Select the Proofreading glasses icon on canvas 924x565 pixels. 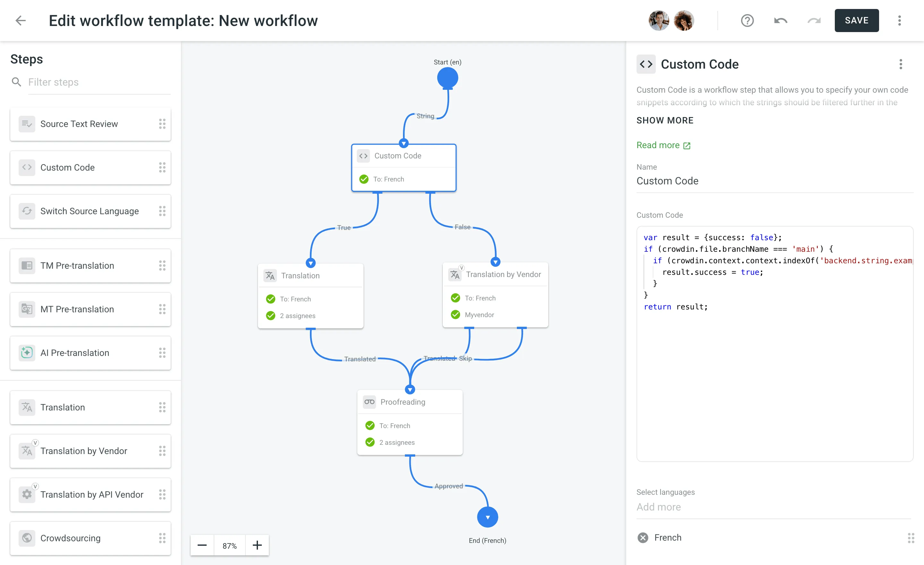(369, 401)
